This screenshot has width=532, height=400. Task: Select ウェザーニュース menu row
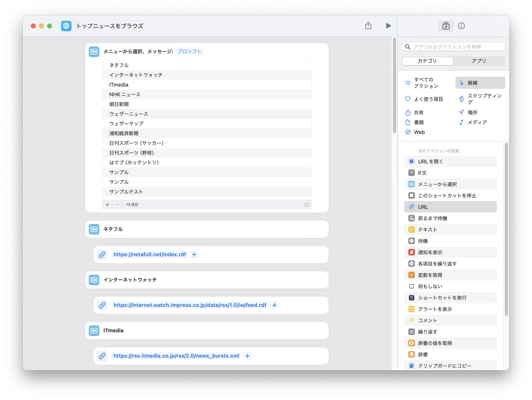(207, 114)
